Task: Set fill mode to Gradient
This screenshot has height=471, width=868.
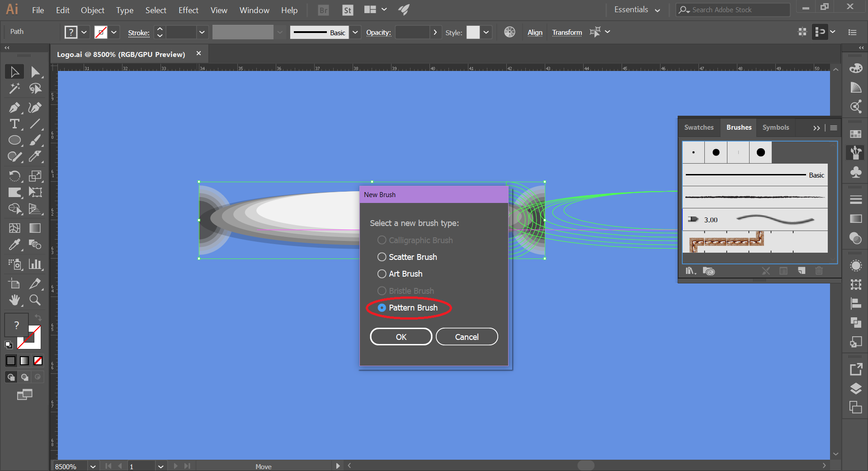Action: click(x=24, y=361)
